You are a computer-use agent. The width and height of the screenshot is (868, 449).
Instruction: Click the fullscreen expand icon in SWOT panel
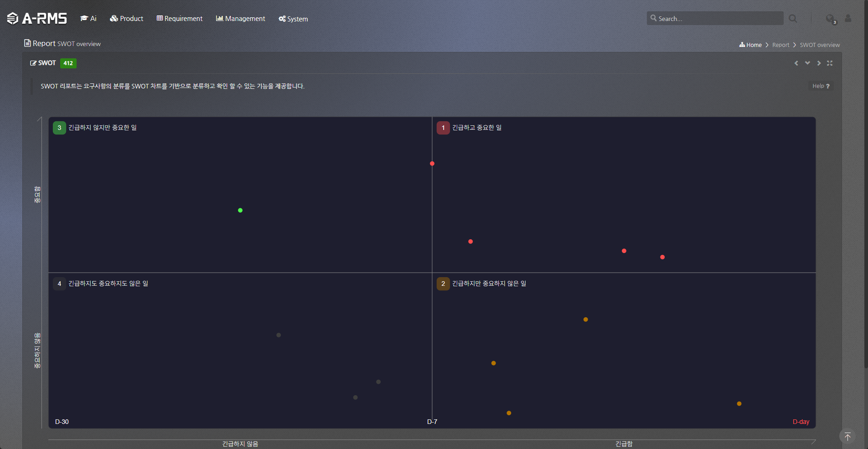(x=830, y=63)
